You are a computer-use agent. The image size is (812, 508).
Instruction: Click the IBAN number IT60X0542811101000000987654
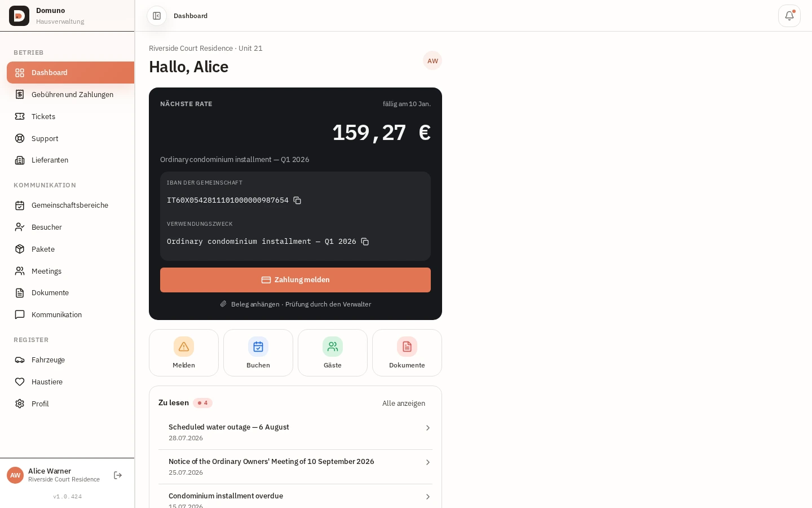228,200
